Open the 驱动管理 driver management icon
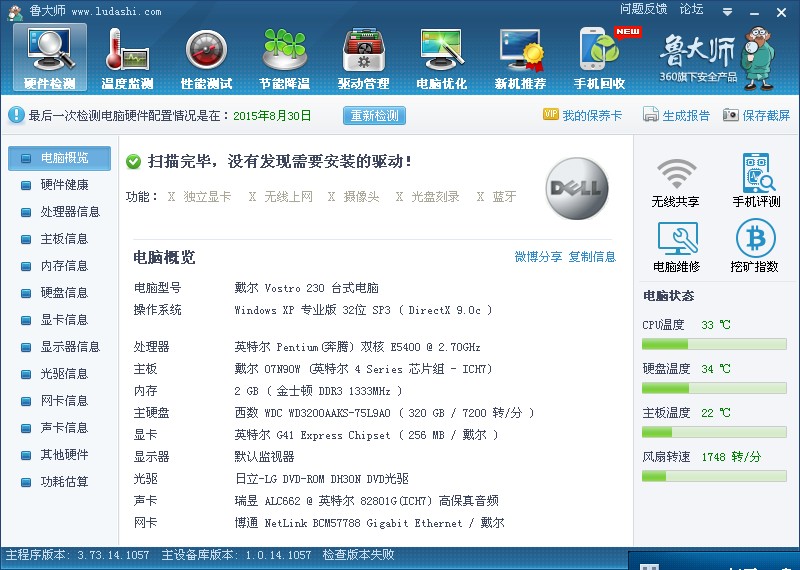 point(363,57)
